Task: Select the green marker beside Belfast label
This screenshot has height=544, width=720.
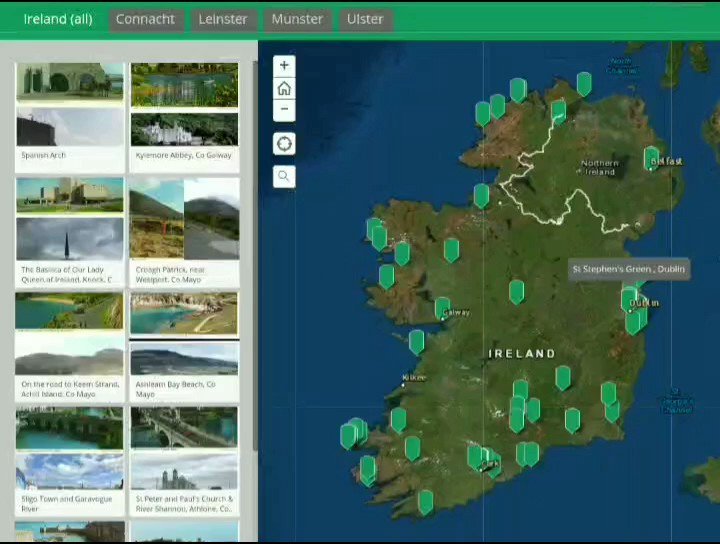Action: (651, 157)
